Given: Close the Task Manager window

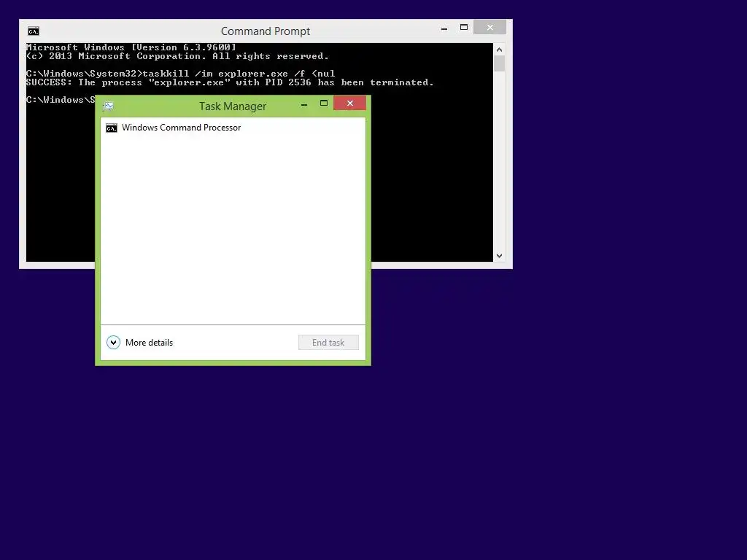Looking at the screenshot, I should [349, 103].
